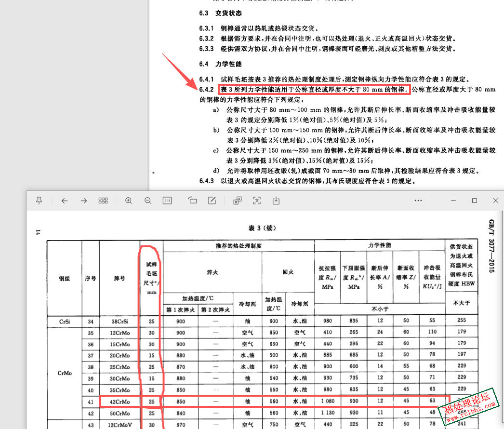Show the image at 1:1 size

click(167, 201)
